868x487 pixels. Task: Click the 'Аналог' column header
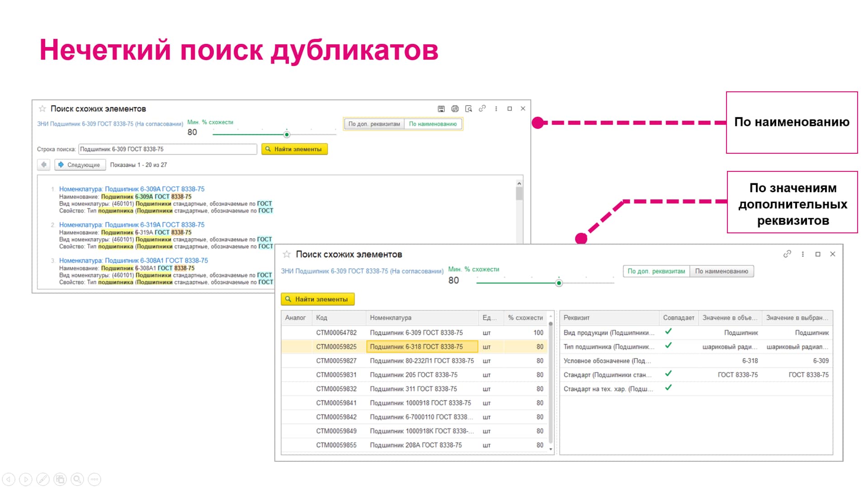pyautogui.click(x=296, y=318)
